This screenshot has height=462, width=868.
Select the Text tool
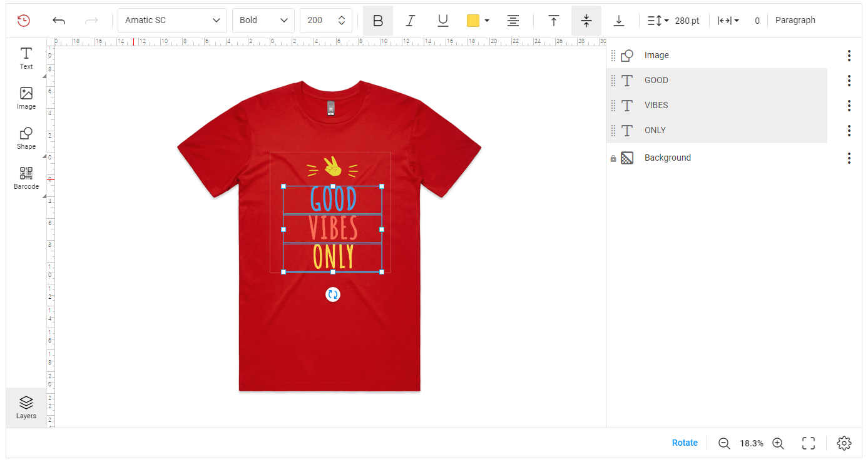[x=26, y=58]
